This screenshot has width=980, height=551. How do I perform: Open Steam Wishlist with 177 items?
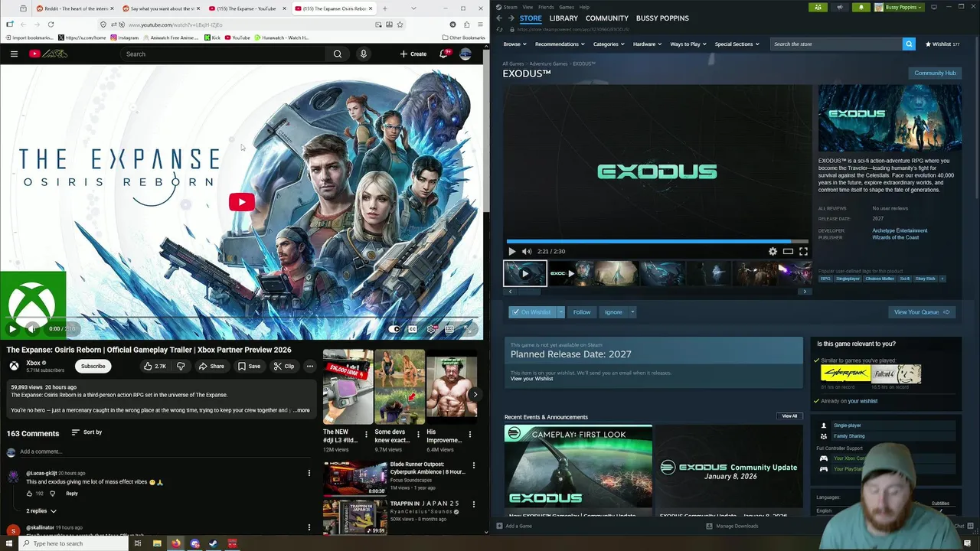click(x=942, y=44)
